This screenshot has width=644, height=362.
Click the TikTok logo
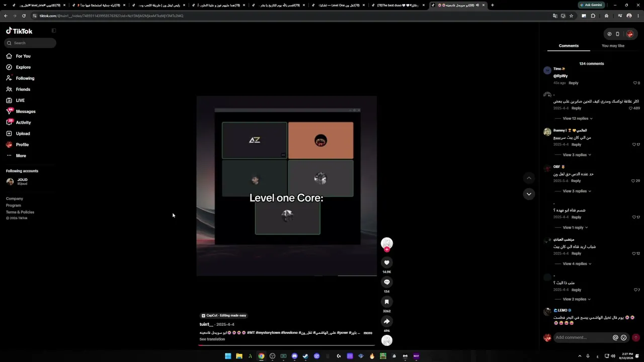pyautogui.click(x=19, y=31)
